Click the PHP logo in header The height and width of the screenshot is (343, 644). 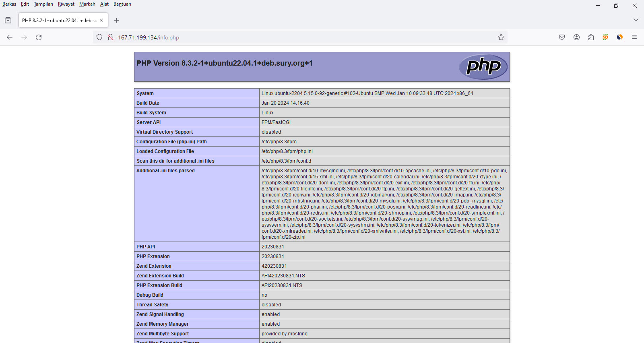[483, 66]
